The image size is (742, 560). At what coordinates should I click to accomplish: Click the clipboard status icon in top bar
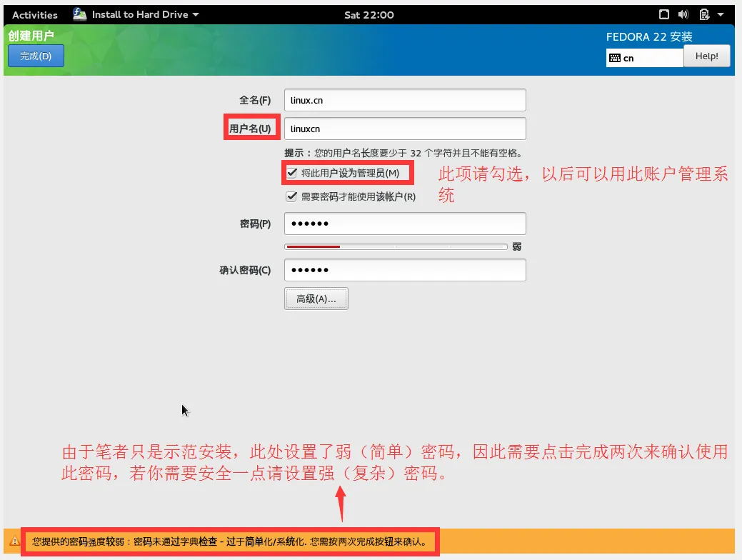coord(704,15)
